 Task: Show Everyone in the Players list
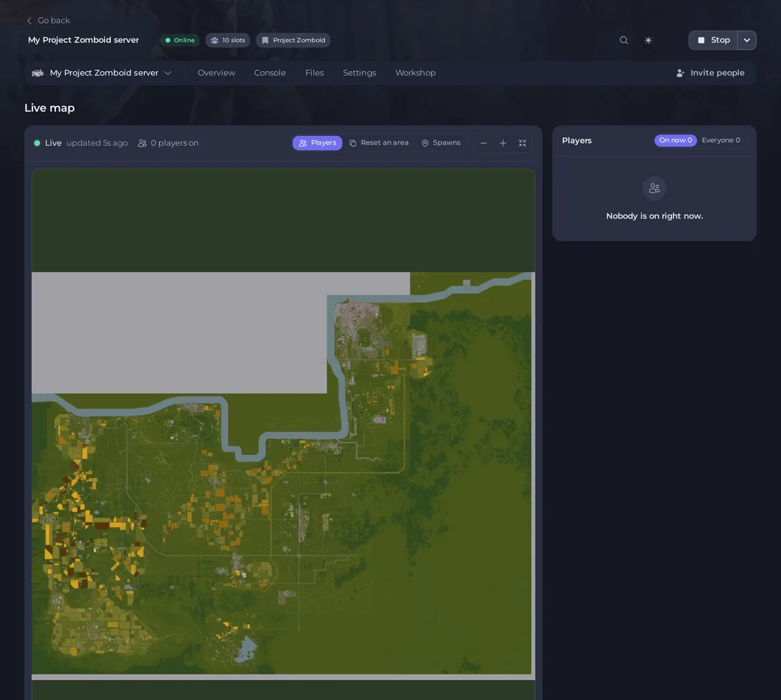721,141
